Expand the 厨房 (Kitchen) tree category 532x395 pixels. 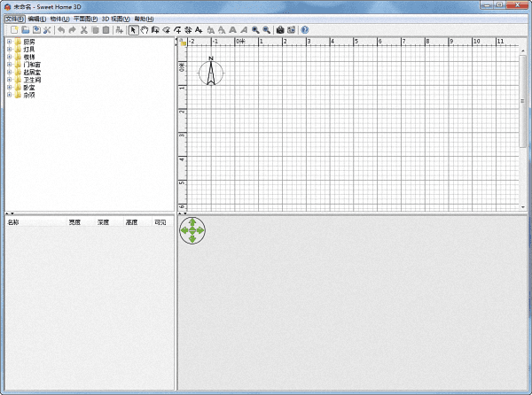pos(9,42)
